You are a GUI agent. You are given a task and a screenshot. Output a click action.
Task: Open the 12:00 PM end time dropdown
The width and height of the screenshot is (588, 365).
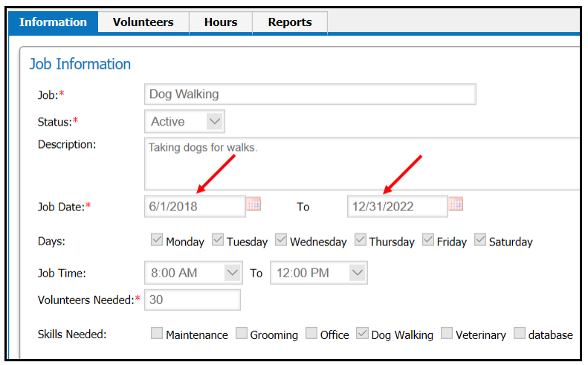coord(319,273)
